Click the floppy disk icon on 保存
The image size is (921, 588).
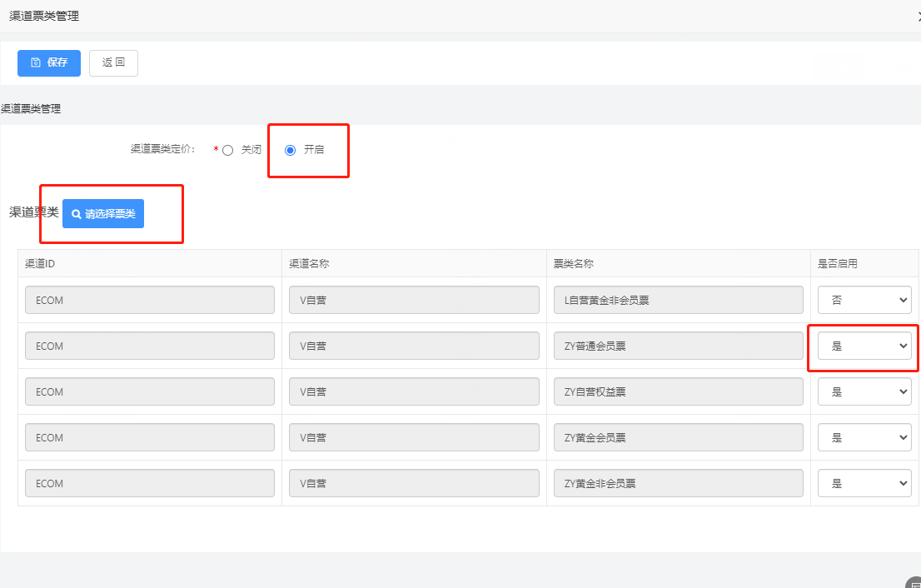pyautogui.click(x=36, y=63)
